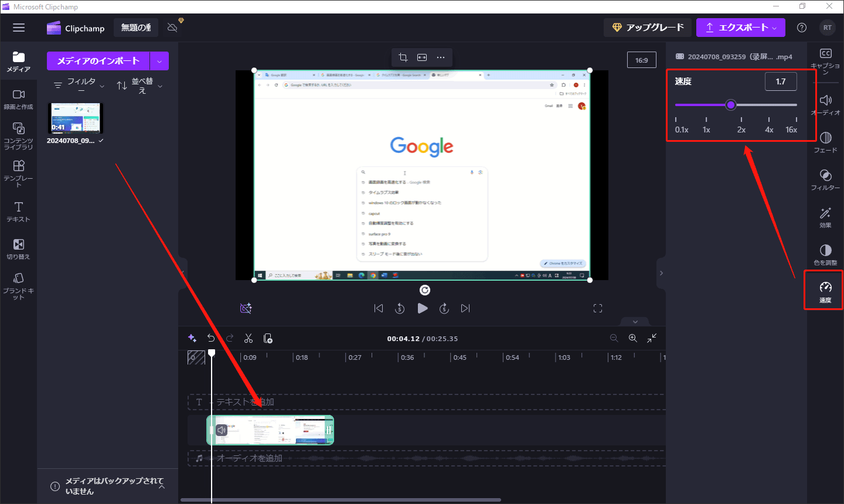Open the 録画と作成 sidebar tab
Image resolution: width=844 pixels, height=504 pixels.
click(x=18, y=100)
